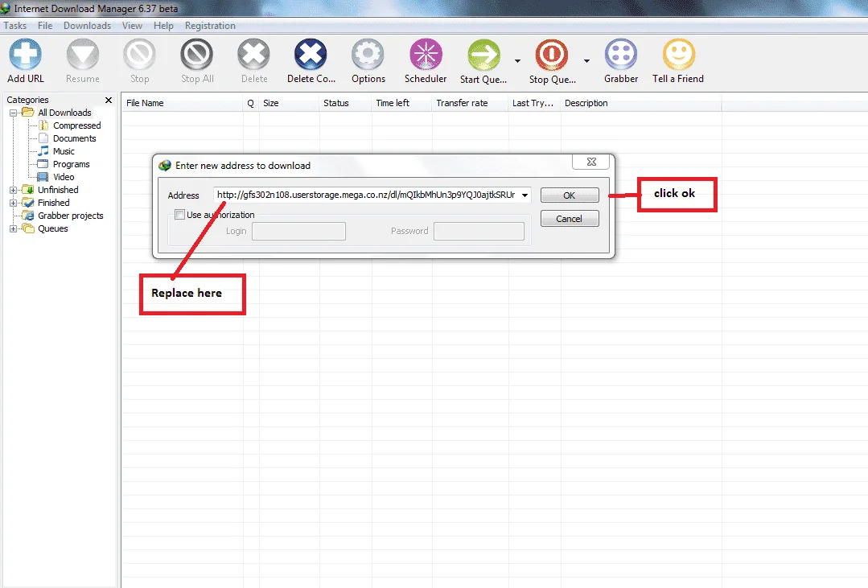Expand the Queues tree node
The height and width of the screenshot is (588, 868).
(x=14, y=228)
